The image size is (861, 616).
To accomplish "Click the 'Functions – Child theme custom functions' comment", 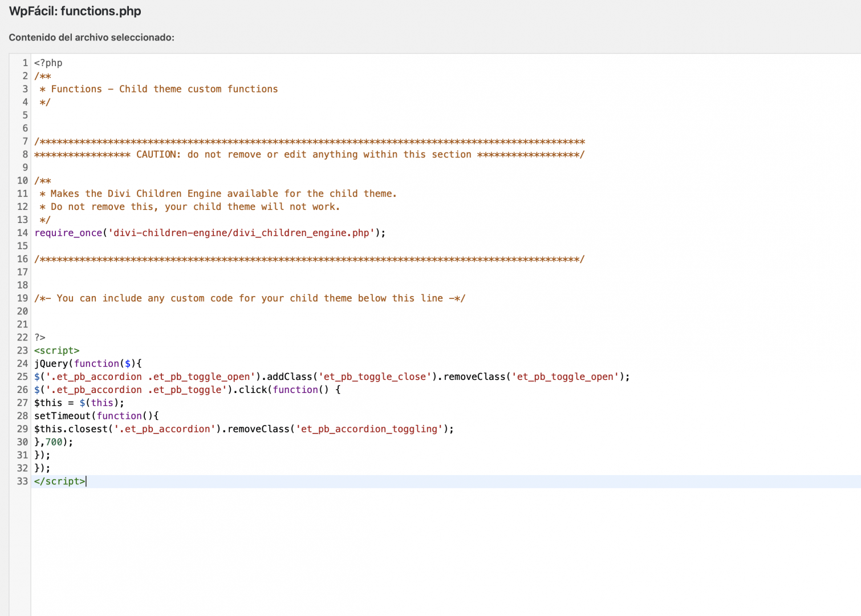I will point(159,89).
